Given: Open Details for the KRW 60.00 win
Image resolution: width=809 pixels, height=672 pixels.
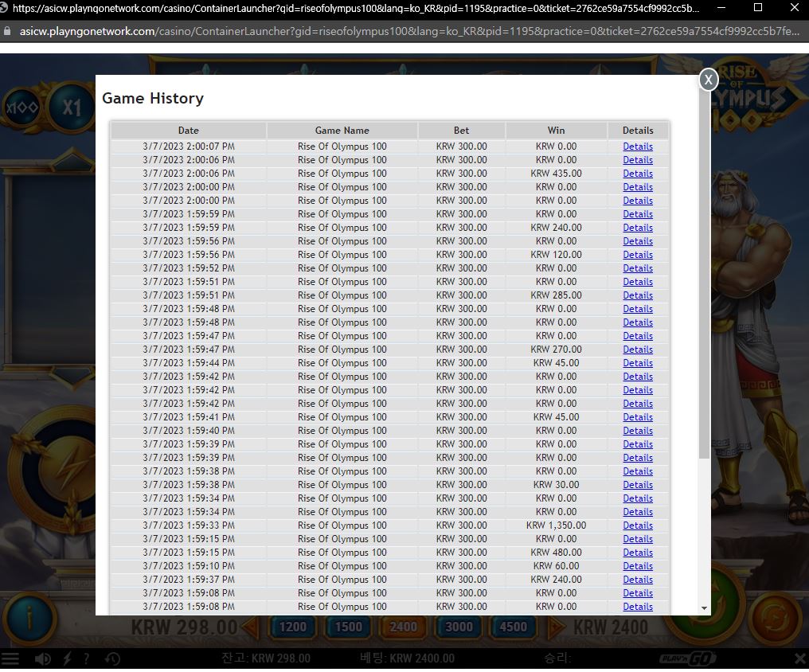Looking at the screenshot, I should pyautogui.click(x=638, y=566).
